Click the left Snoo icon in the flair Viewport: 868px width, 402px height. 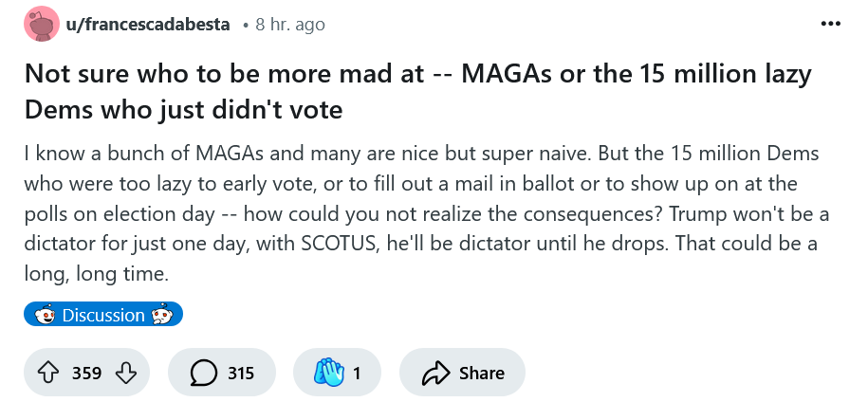click(x=45, y=315)
